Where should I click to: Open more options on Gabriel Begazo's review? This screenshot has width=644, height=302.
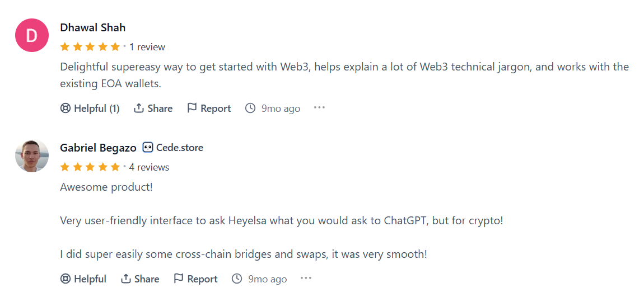(306, 279)
